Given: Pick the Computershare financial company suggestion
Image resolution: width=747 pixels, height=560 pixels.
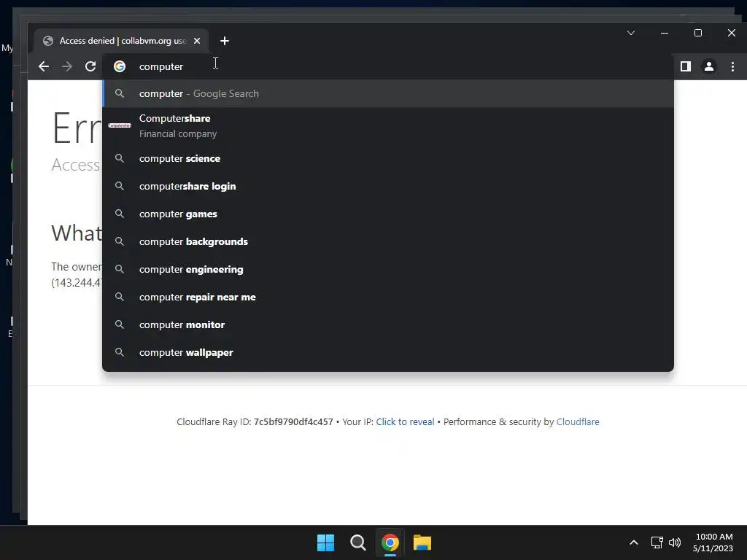Looking at the screenshot, I should click(x=388, y=125).
